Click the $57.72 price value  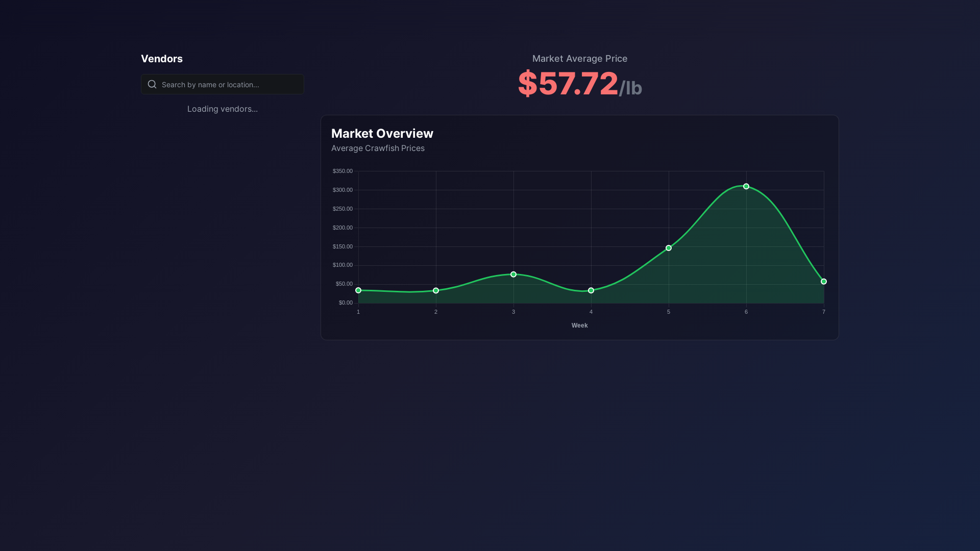(568, 83)
